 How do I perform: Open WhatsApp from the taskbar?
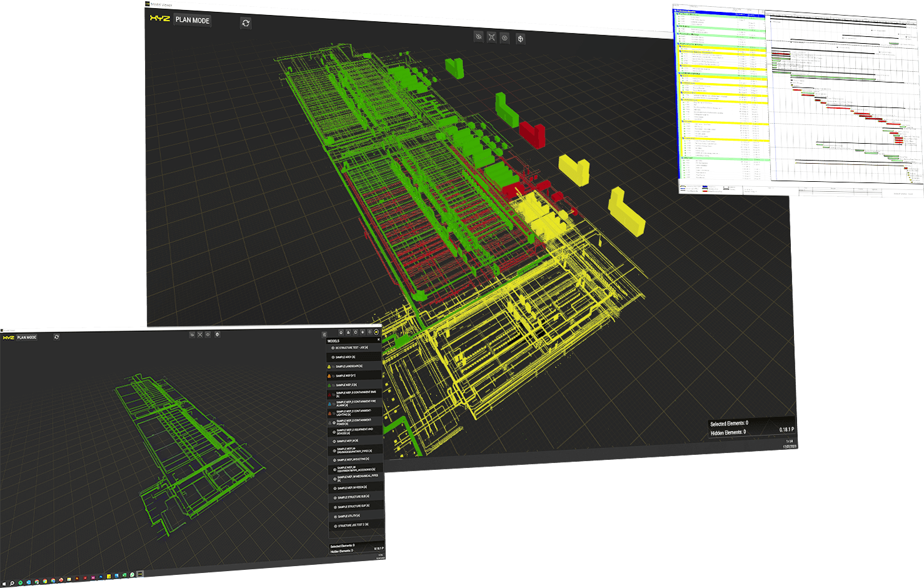point(132,575)
